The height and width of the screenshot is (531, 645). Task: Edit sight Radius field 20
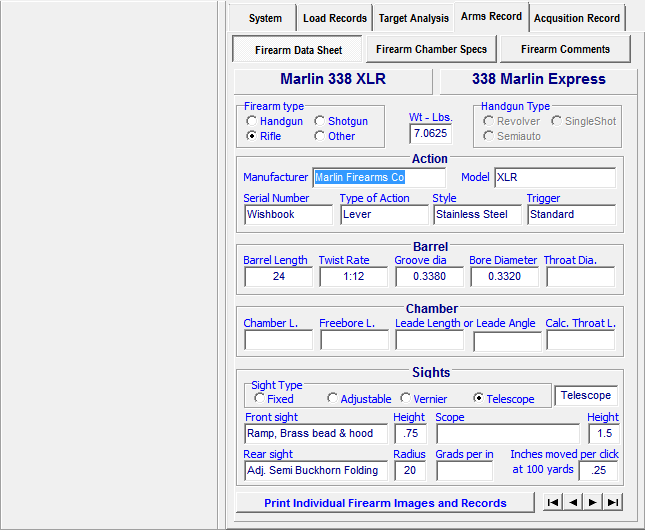point(410,471)
